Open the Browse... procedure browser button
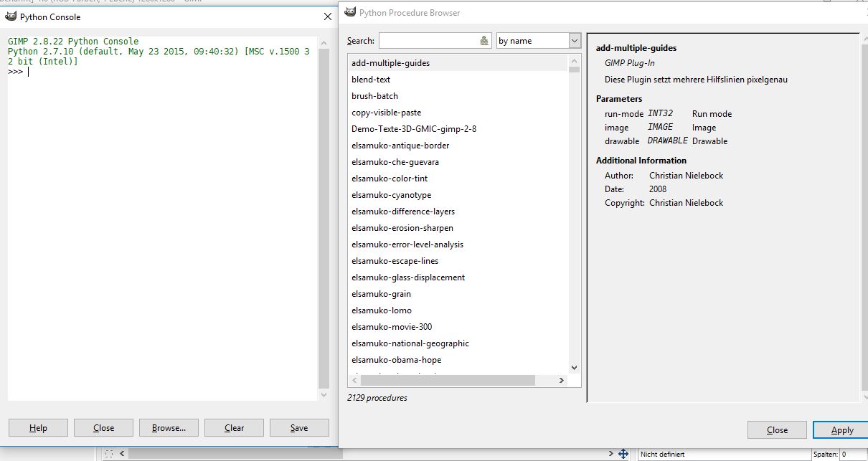 169,428
